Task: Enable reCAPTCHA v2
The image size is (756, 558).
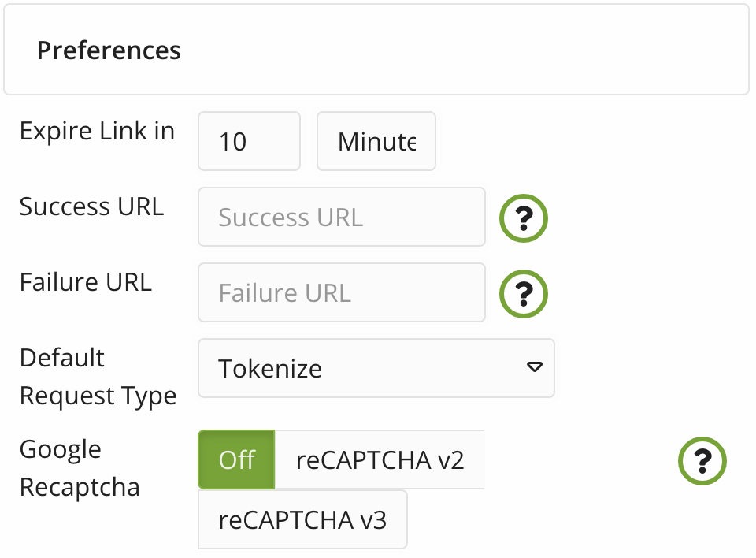Action: coord(380,459)
